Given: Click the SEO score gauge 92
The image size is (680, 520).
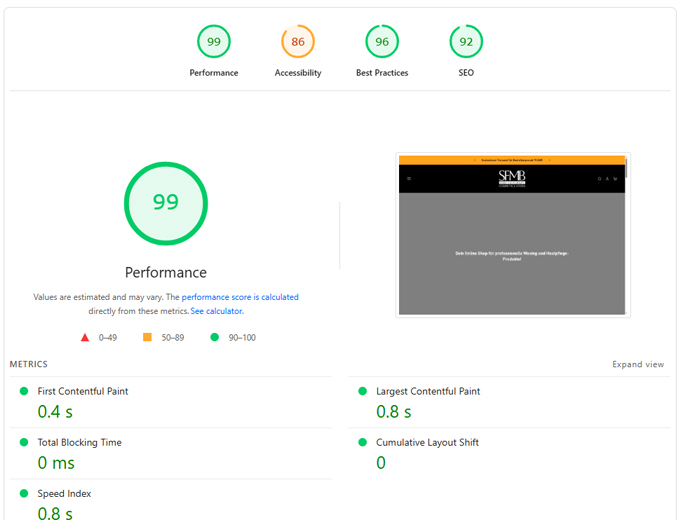Looking at the screenshot, I should (x=466, y=42).
